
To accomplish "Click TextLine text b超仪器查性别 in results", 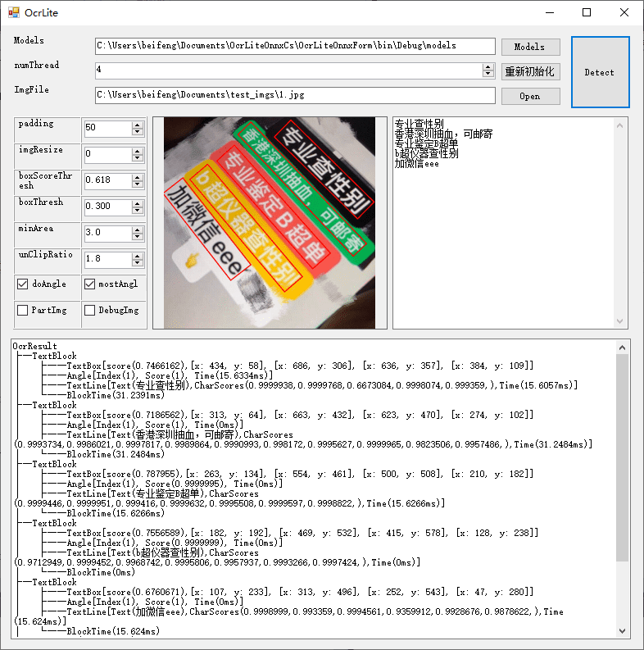I will click(170, 553).
